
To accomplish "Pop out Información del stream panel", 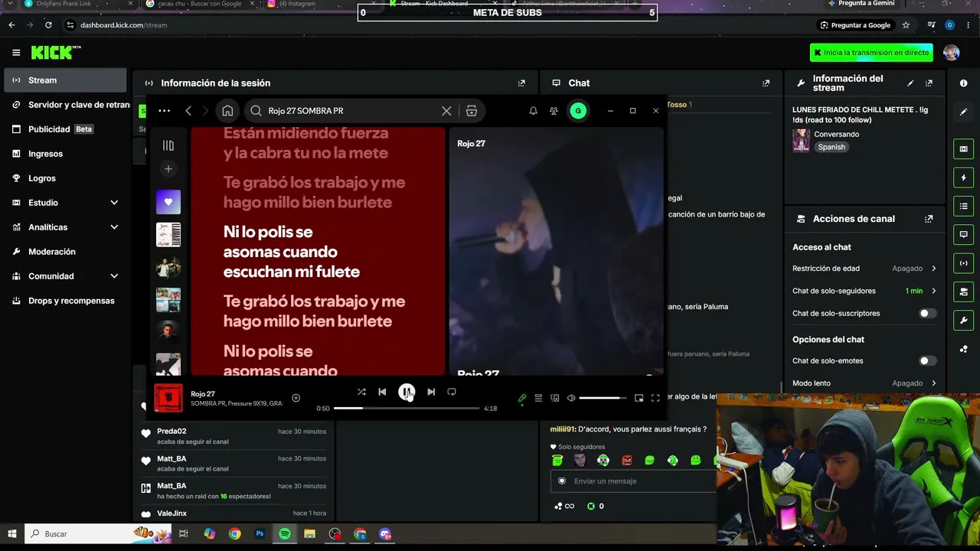I will pos(929,83).
